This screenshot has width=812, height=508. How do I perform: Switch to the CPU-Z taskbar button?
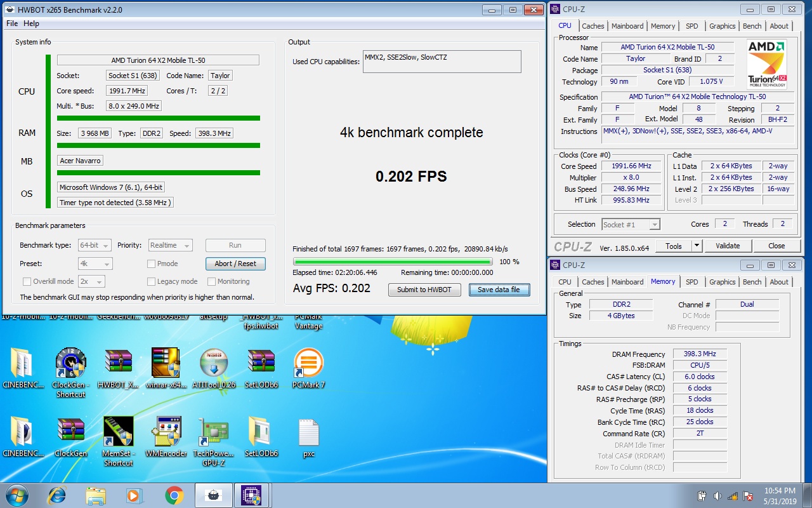click(252, 495)
